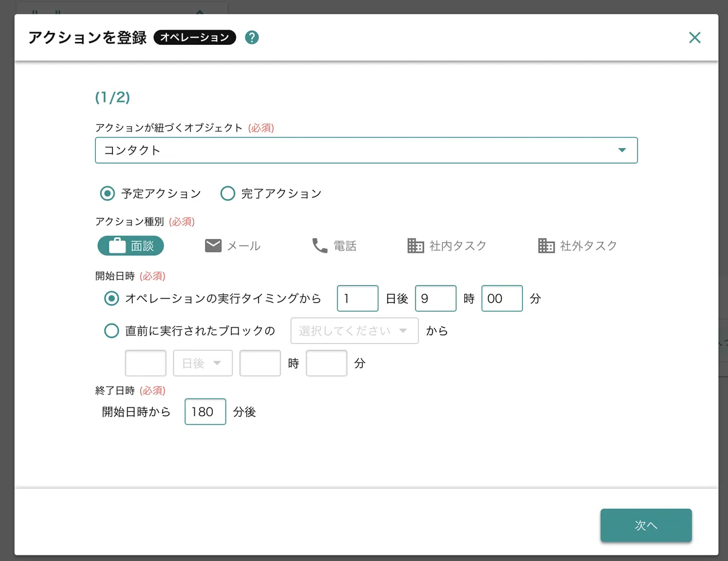Open the 選択してください block dropdown

click(354, 331)
